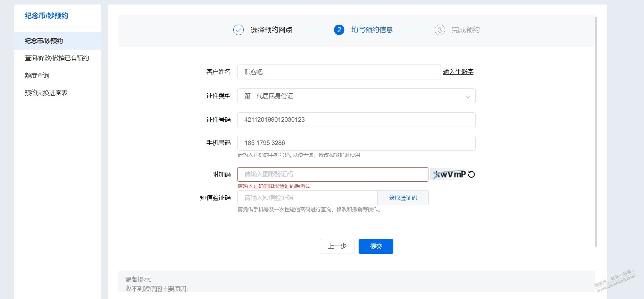The image size is (644, 299).
Task: Click the 温馨提示 heading text
Action: click(x=138, y=280)
